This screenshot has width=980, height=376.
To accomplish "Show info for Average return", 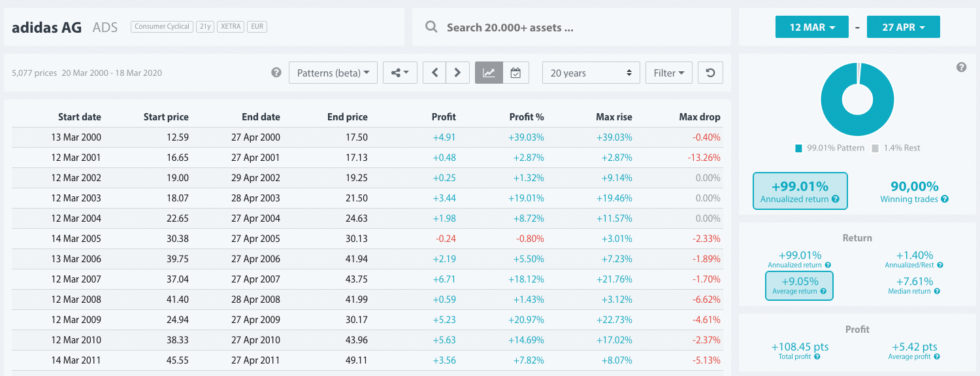I will click(x=823, y=292).
